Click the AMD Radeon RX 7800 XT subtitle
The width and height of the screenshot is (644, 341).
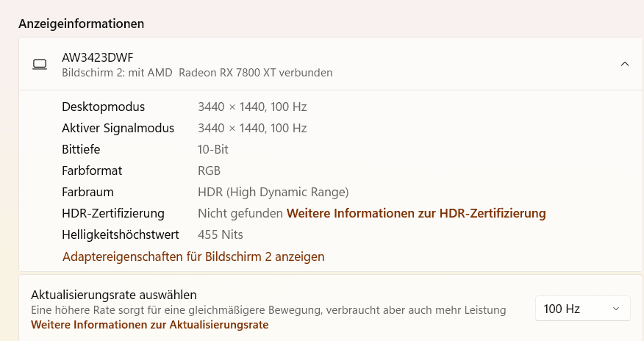click(197, 73)
